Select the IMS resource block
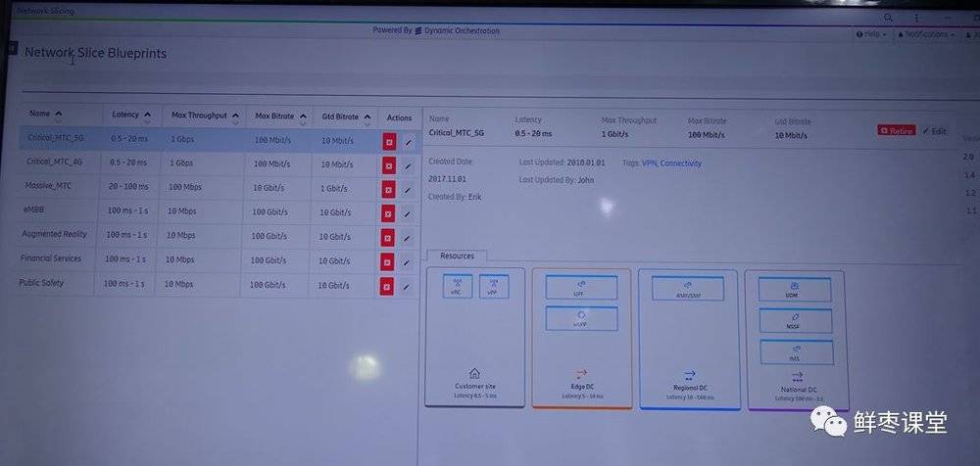The height and width of the screenshot is (466, 980). (797, 352)
